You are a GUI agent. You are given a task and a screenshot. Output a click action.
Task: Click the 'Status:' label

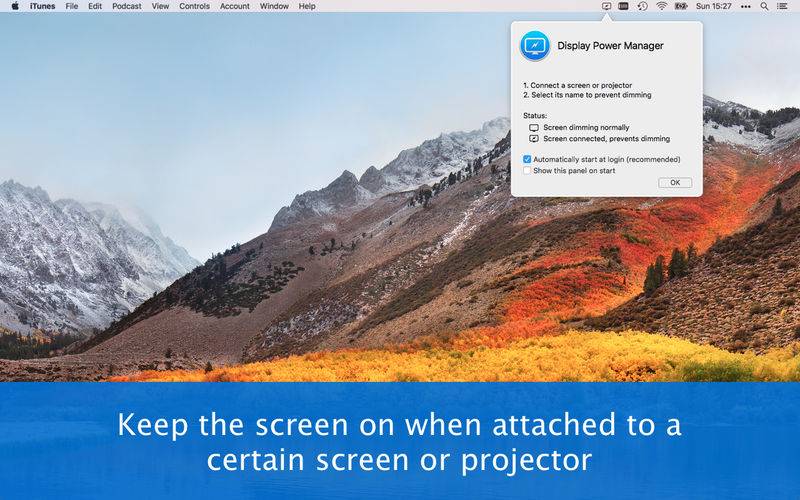pyautogui.click(x=535, y=116)
